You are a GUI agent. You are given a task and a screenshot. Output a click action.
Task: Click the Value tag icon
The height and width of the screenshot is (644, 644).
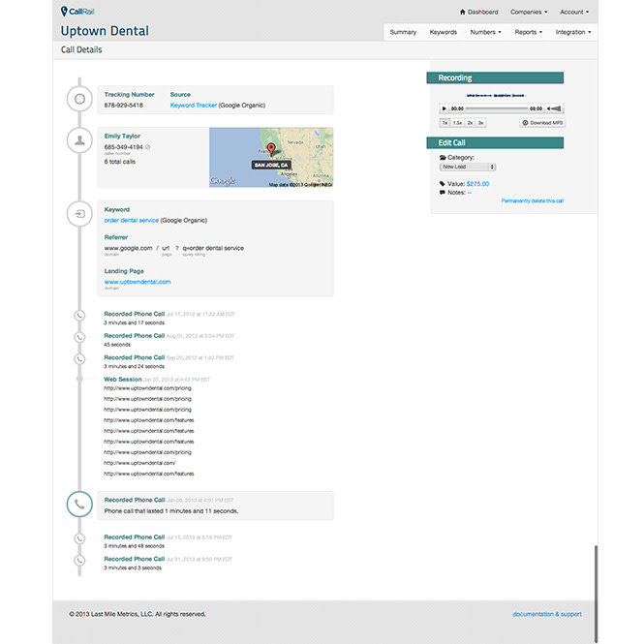pos(443,184)
